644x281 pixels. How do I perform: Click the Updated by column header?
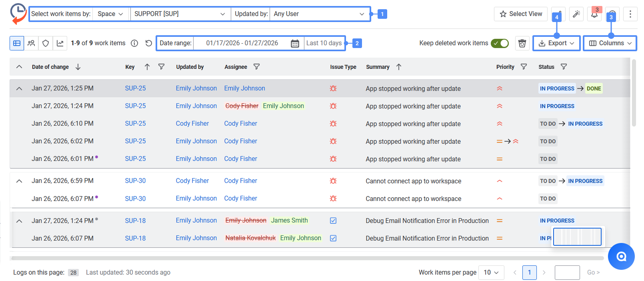click(x=190, y=67)
